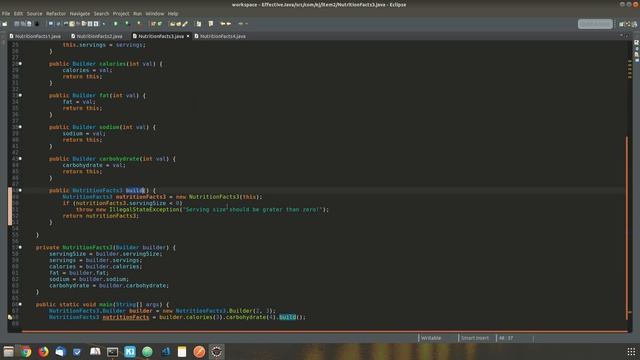640x360 pixels.
Task: Close the NutritionFacts3.java tab
Action: (188, 36)
